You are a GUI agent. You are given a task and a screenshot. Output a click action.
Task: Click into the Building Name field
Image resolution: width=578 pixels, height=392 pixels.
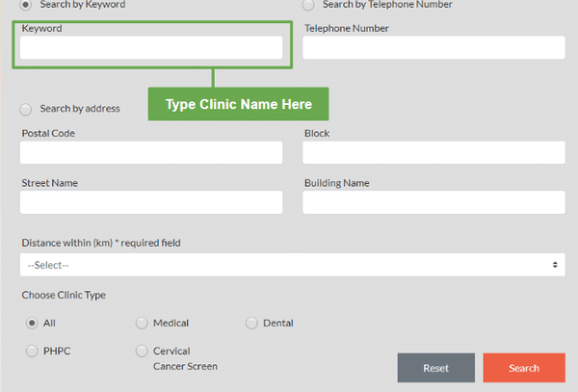coord(433,202)
